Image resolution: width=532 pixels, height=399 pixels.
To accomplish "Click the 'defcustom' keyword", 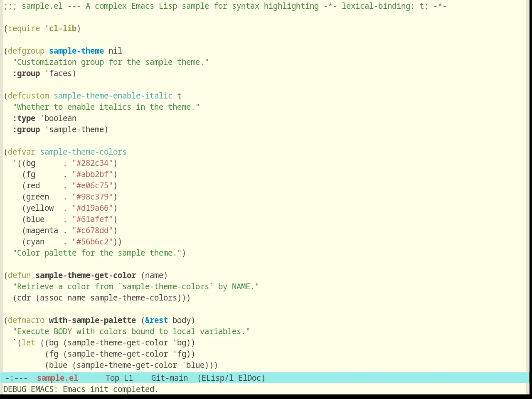I will pyautogui.click(x=29, y=96).
